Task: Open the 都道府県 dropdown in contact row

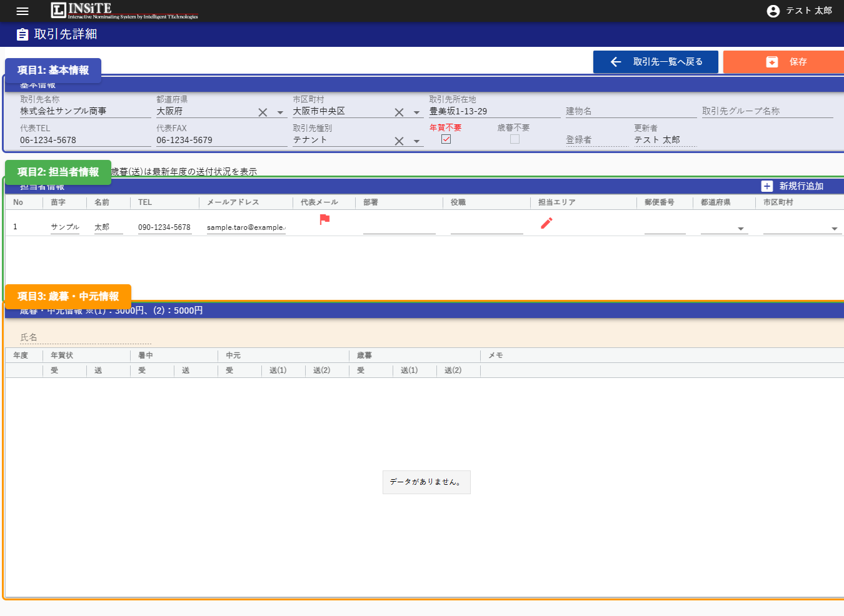Action: tap(741, 229)
